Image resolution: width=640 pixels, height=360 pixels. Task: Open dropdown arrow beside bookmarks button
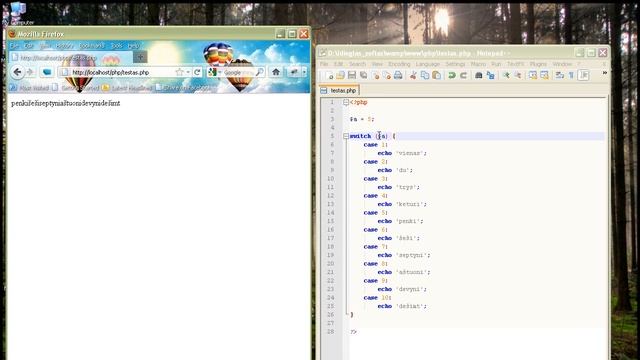click(304, 72)
